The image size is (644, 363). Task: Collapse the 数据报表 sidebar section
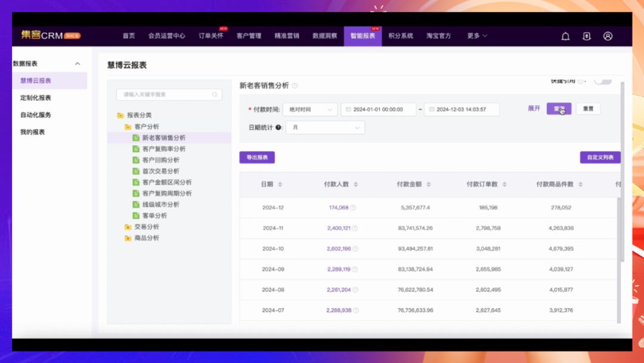[x=77, y=64]
